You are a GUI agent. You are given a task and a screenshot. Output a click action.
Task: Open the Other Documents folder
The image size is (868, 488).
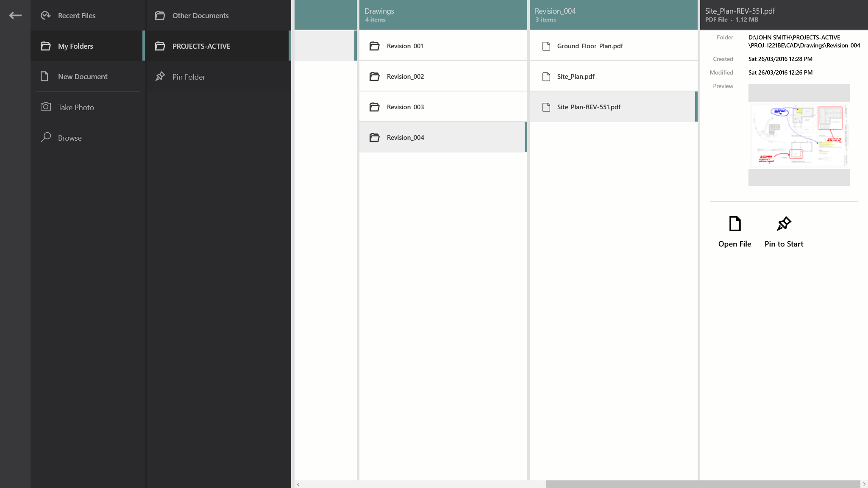[200, 16]
